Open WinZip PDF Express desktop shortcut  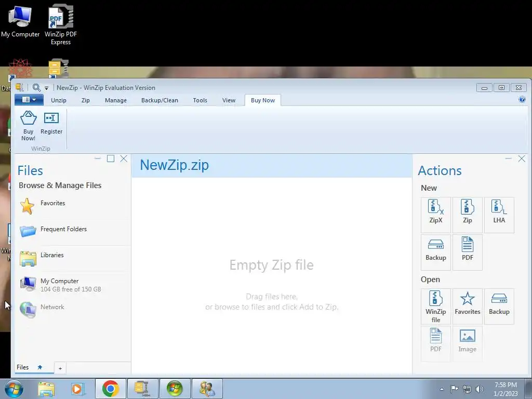coord(61,24)
